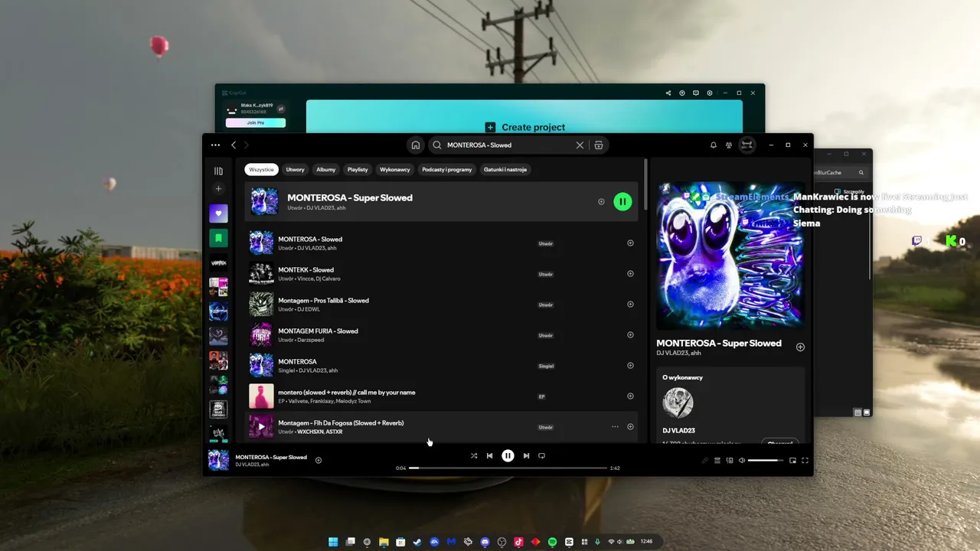Open the mini player
The image size is (980, 551).
[x=792, y=461]
